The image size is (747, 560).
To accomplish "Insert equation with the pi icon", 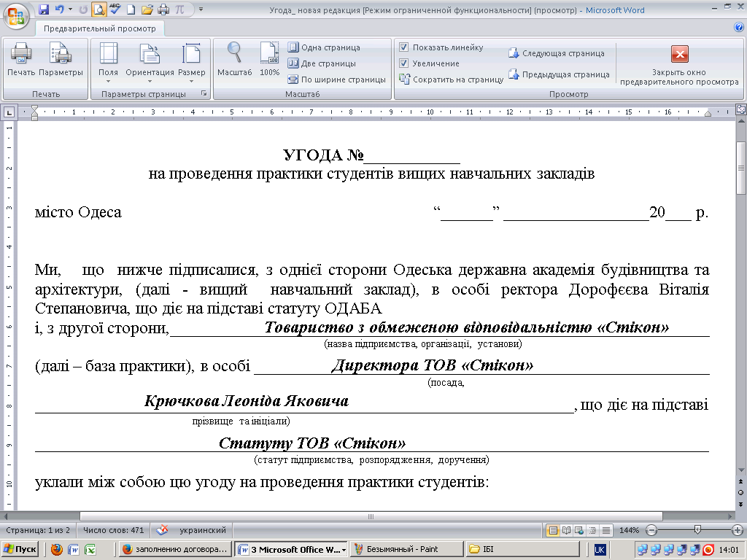I will click(179, 9).
